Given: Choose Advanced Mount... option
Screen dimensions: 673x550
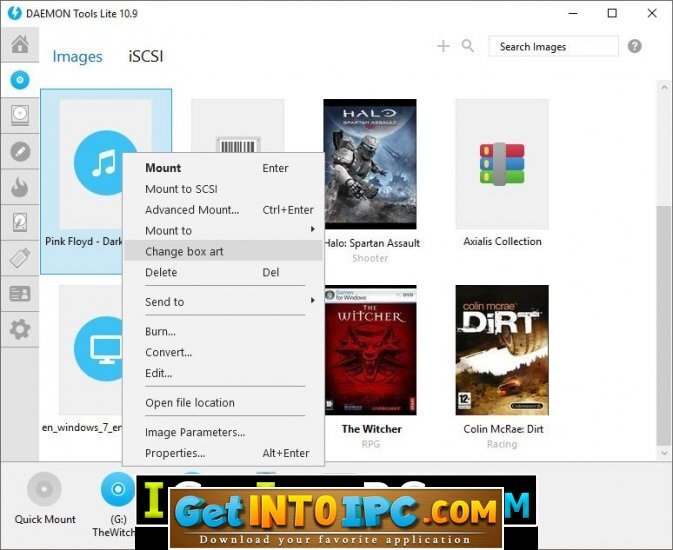Looking at the screenshot, I should point(223,210).
